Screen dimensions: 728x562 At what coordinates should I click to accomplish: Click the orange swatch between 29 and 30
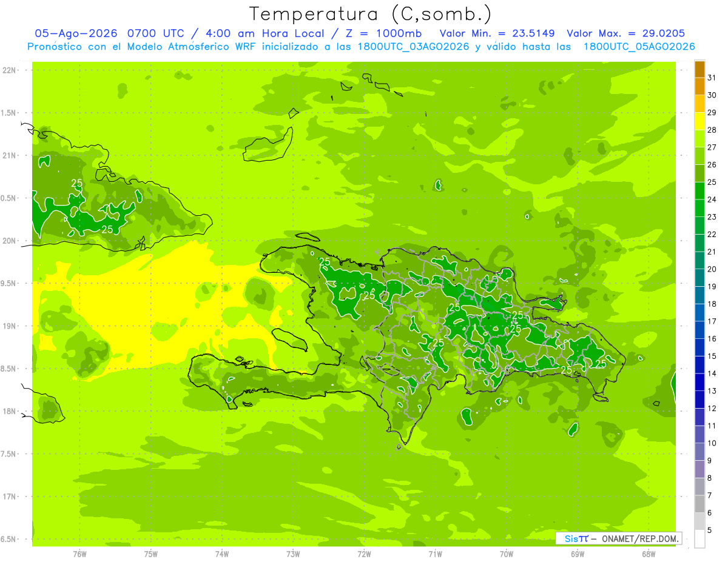point(699,104)
